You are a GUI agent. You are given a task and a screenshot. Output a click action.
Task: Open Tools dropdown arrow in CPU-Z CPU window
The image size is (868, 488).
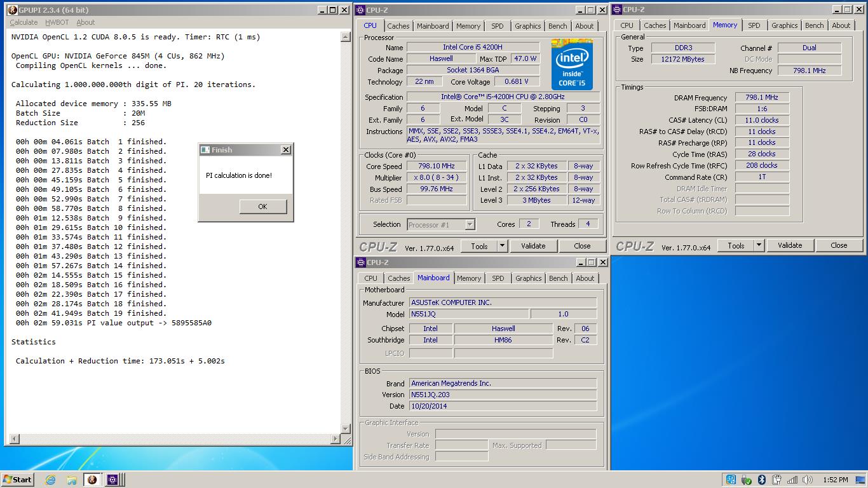pyautogui.click(x=502, y=246)
